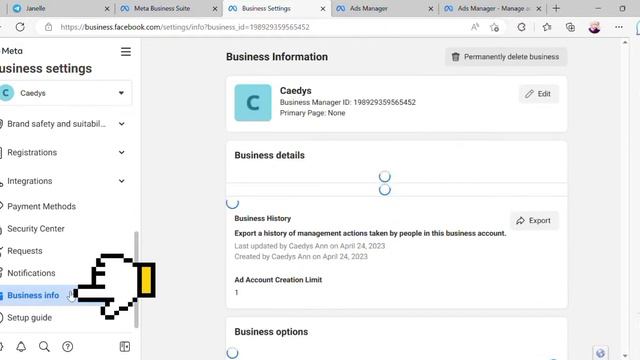Click the site info lock icon
The image size is (640, 360).
point(49,27)
